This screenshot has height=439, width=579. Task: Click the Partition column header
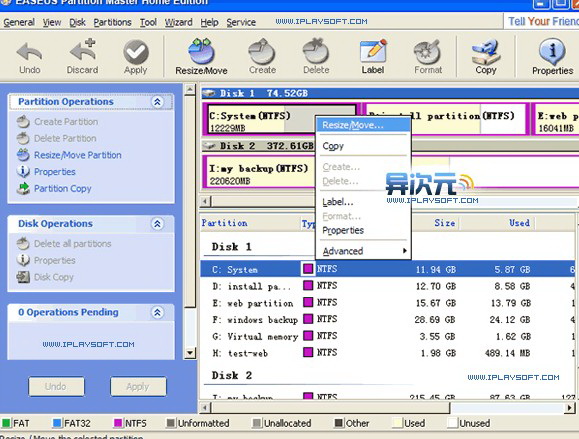point(250,223)
